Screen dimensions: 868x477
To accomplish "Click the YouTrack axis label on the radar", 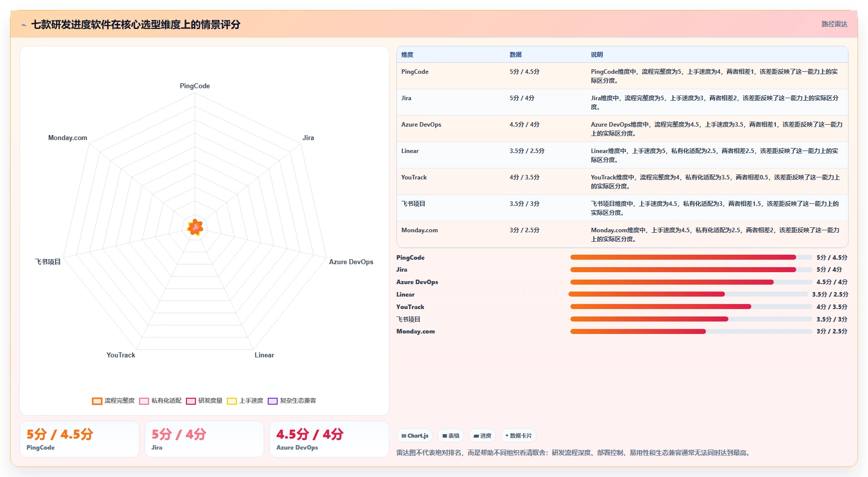I will coord(121,355).
